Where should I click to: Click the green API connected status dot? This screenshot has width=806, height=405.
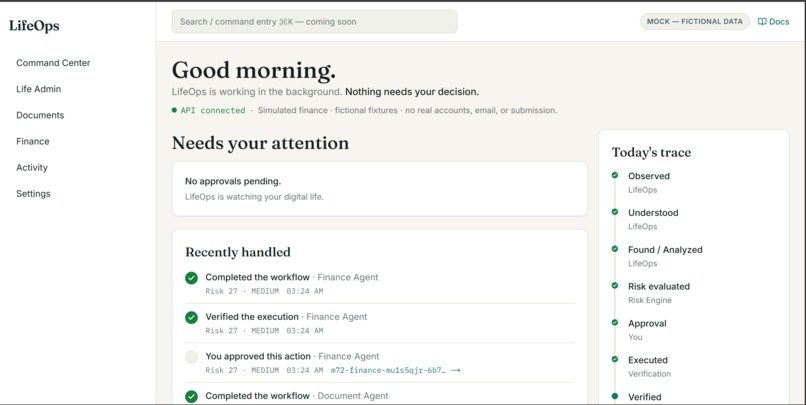[174, 110]
